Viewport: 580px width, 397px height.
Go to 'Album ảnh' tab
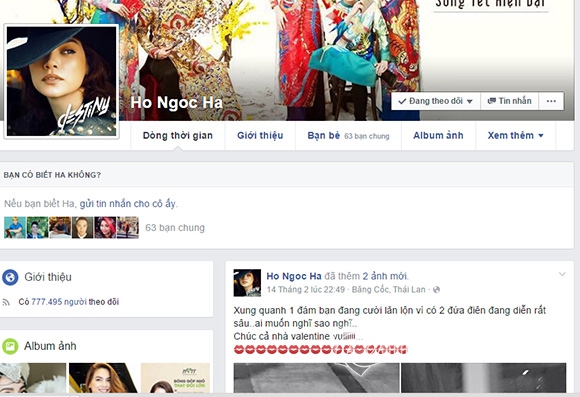point(438,135)
